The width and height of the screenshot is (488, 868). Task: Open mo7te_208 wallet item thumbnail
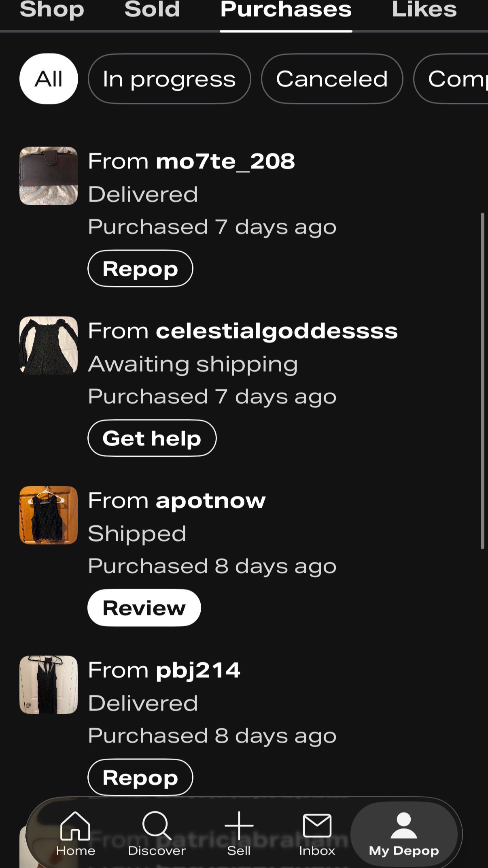tap(49, 176)
